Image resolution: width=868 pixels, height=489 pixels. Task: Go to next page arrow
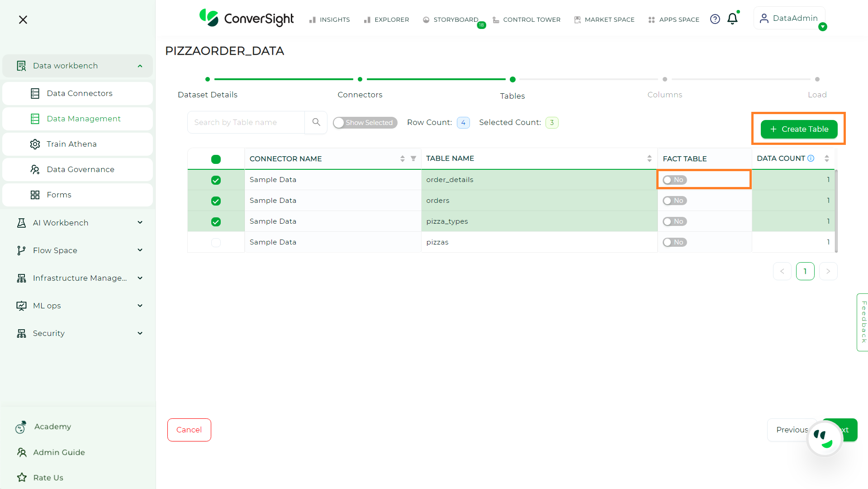point(828,271)
